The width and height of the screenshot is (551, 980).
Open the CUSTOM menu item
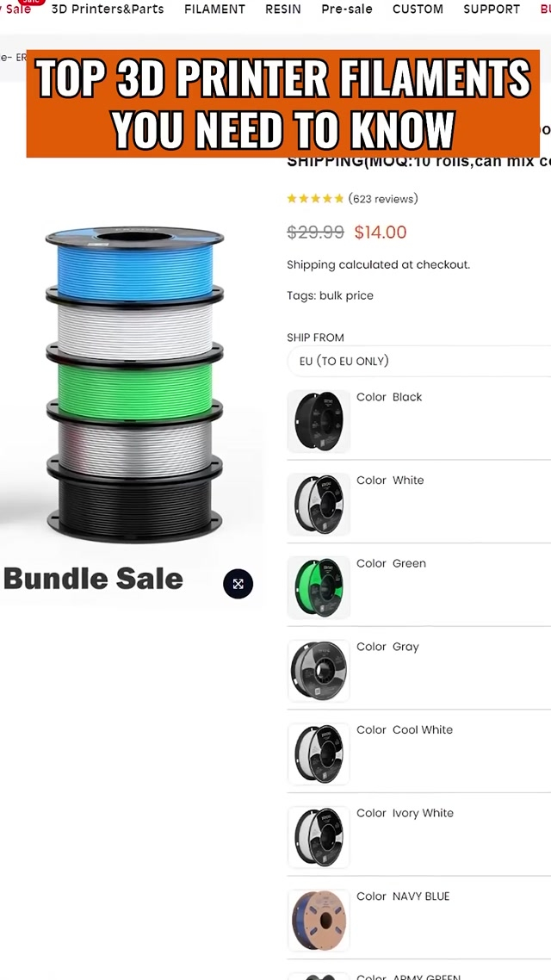tap(418, 9)
